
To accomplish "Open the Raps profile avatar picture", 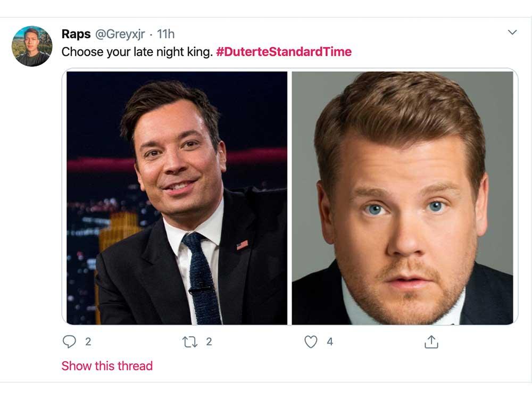I will pyautogui.click(x=32, y=46).
